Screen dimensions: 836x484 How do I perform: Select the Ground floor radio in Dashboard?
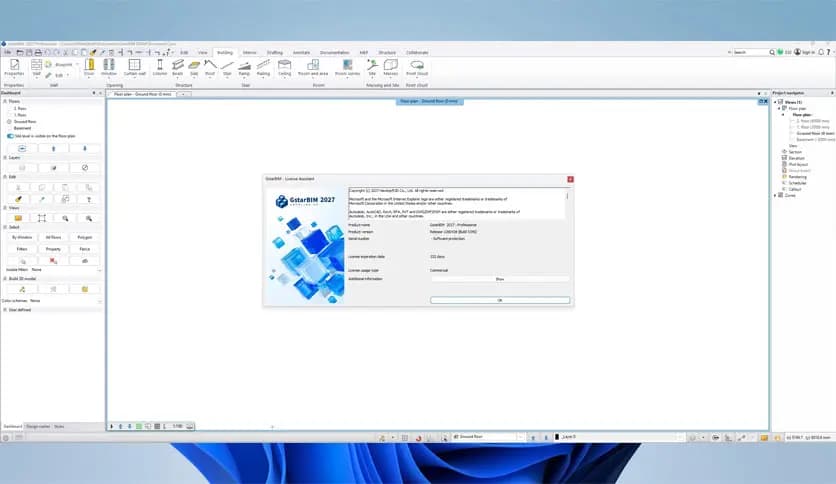coord(9,122)
